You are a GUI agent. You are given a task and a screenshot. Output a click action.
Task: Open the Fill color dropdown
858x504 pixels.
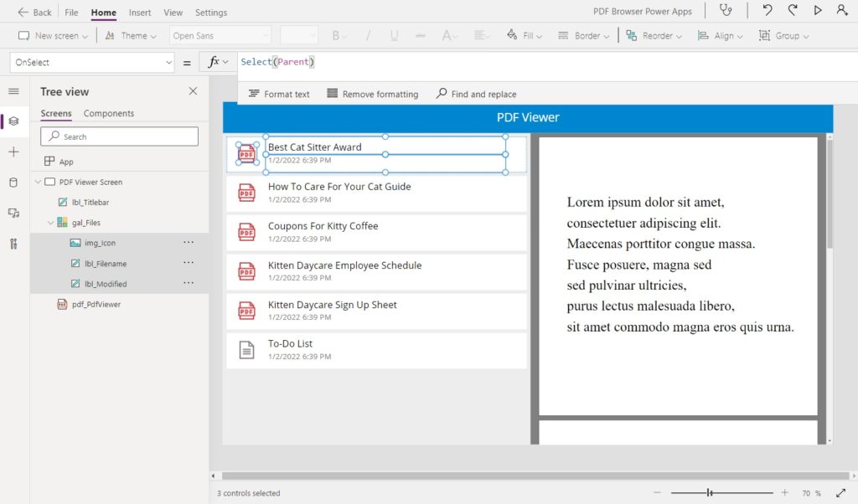coord(525,35)
